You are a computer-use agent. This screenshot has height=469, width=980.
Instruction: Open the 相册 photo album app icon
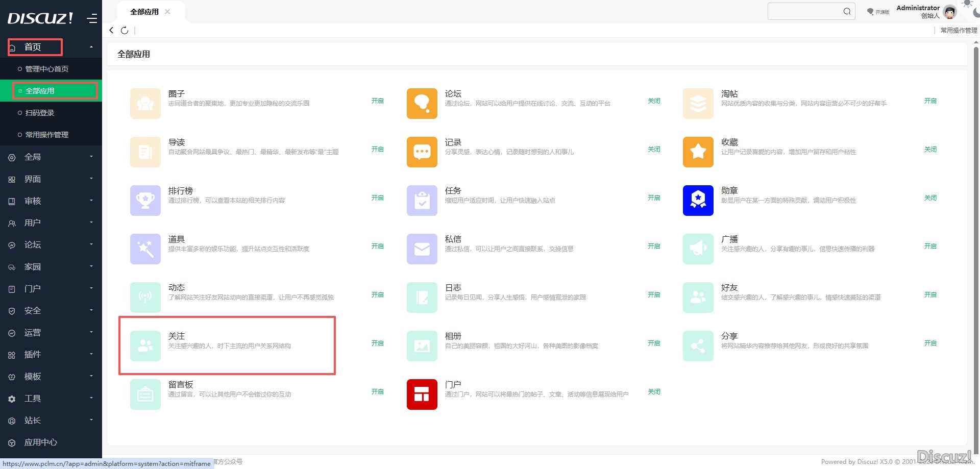click(x=422, y=345)
